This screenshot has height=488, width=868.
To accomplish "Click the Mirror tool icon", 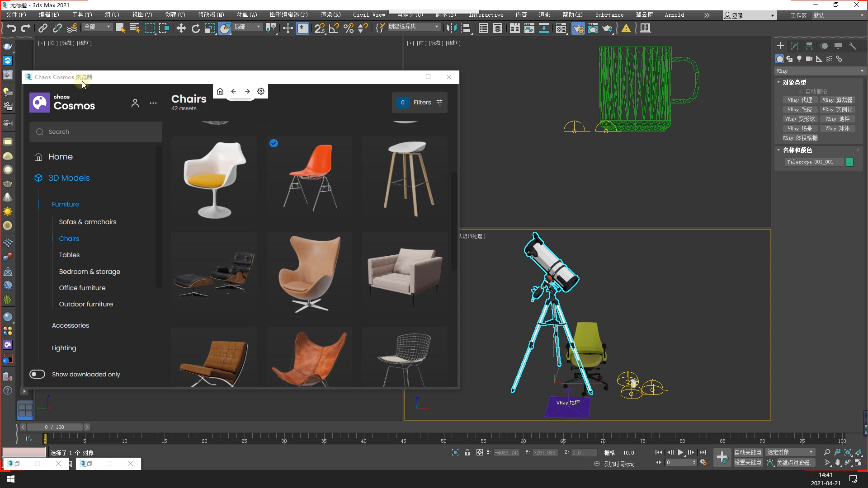I will click(x=451, y=28).
